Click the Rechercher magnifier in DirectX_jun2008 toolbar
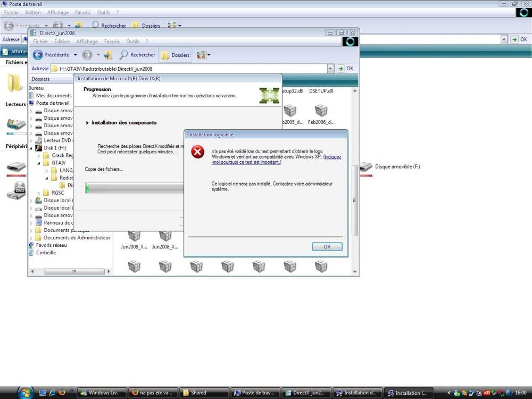This screenshot has width=532, height=399. click(124, 55)
